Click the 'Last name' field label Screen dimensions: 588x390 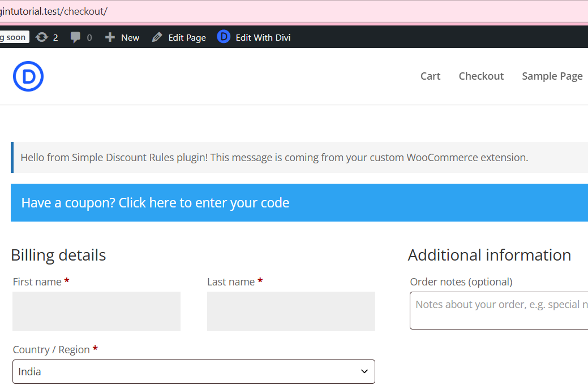pos(231,281)
